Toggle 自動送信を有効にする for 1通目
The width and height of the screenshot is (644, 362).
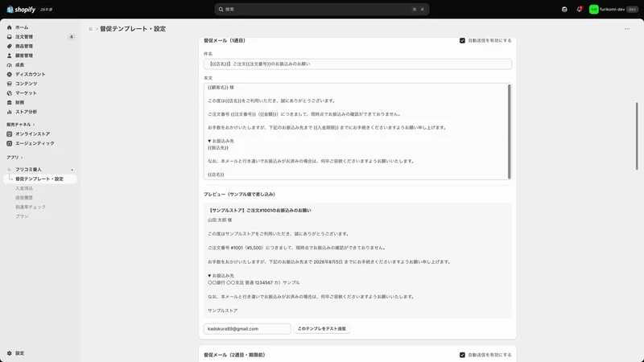[462, 41]
